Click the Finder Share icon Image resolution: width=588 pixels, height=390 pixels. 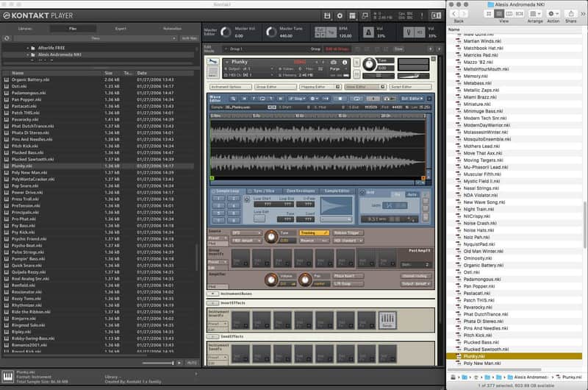[x=571, y=13]
